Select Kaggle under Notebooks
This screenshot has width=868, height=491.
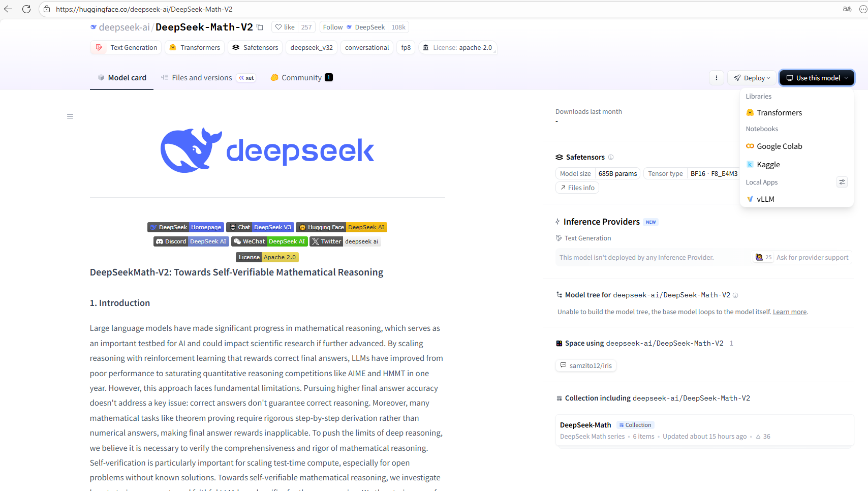[769, 164]
